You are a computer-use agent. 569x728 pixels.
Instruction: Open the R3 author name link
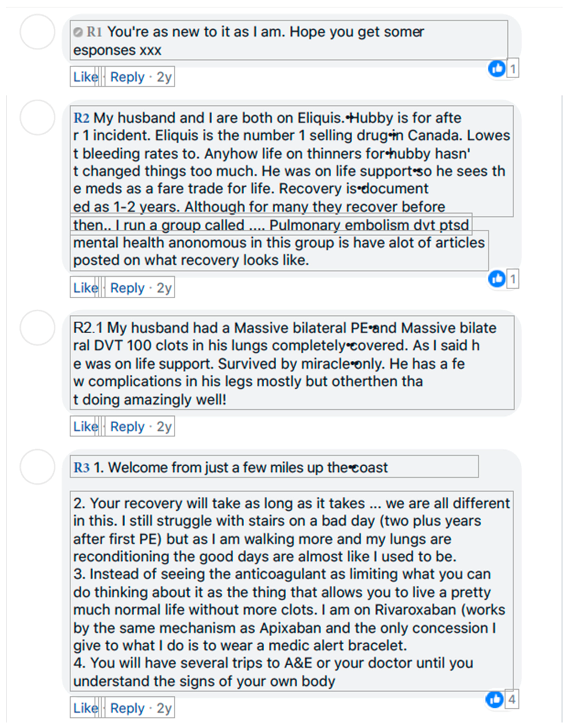[x=81, y=467]
